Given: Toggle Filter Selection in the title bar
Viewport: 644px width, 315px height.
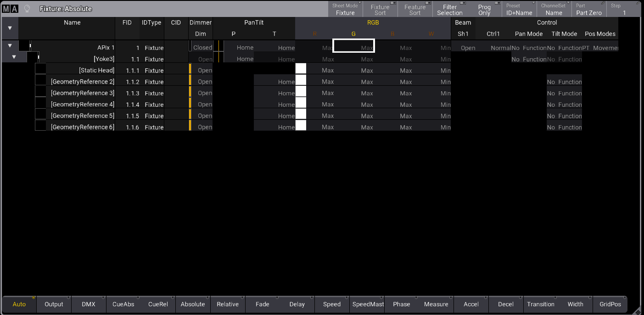Looking at the screenshot, I should click(x=449, y=9).
